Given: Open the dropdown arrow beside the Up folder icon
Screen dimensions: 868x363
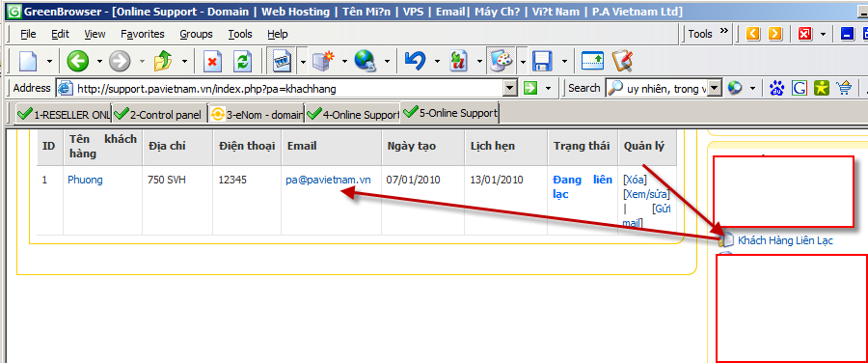Looking at the screenshot, I should pos(184,61).
